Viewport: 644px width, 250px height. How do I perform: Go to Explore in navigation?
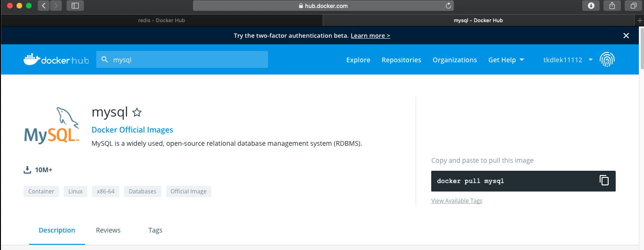click(x=358, y=60)
